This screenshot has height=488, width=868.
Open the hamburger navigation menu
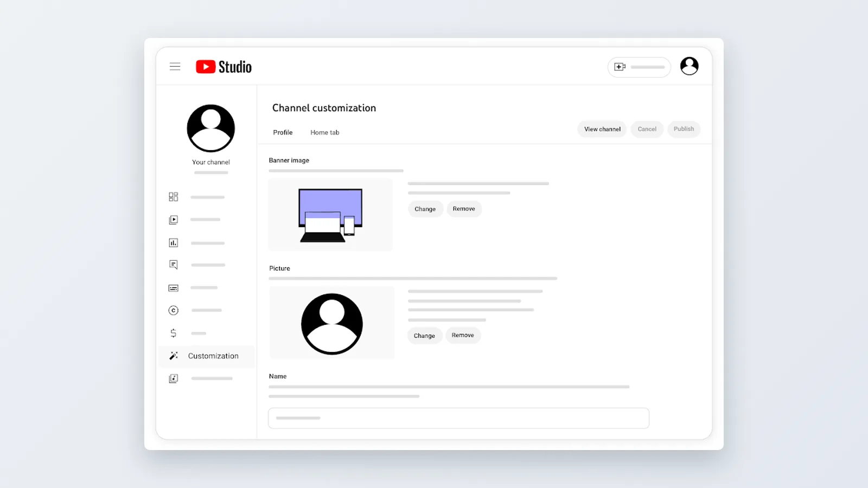(175, 67)
